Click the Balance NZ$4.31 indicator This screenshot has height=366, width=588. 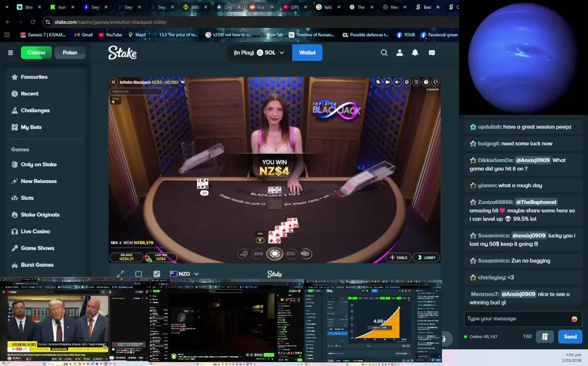click(x=127, y=257)
